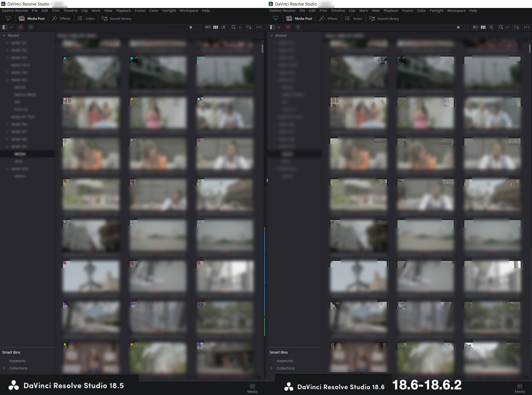Open Color menu in right Resolve window

[x=421, y=11]
